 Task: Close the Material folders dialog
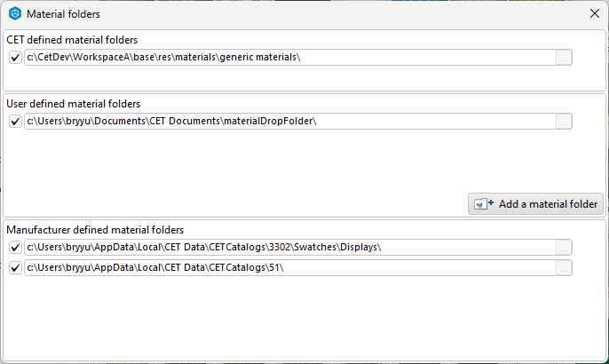pos(594,13)
